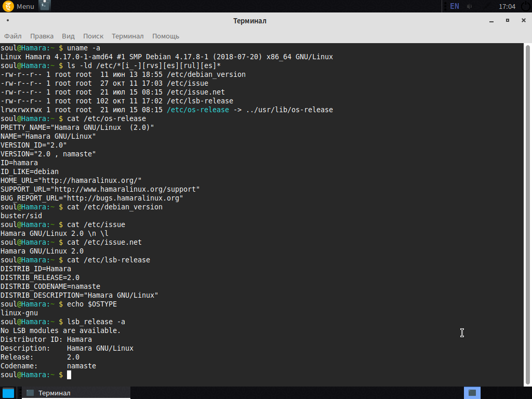This screenshot has height=399, width=532.
Task: Open the window menu dot icon
Action: coord(8,20)
